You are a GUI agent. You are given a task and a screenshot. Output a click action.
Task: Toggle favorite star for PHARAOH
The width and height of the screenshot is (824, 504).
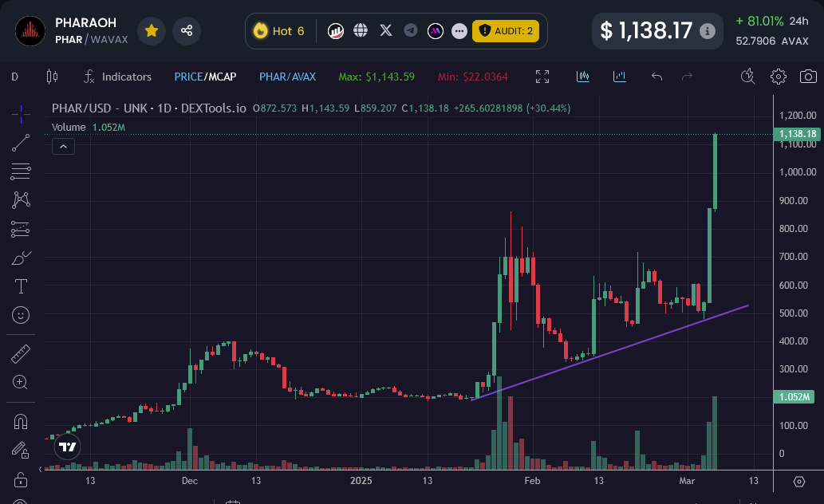152,30
